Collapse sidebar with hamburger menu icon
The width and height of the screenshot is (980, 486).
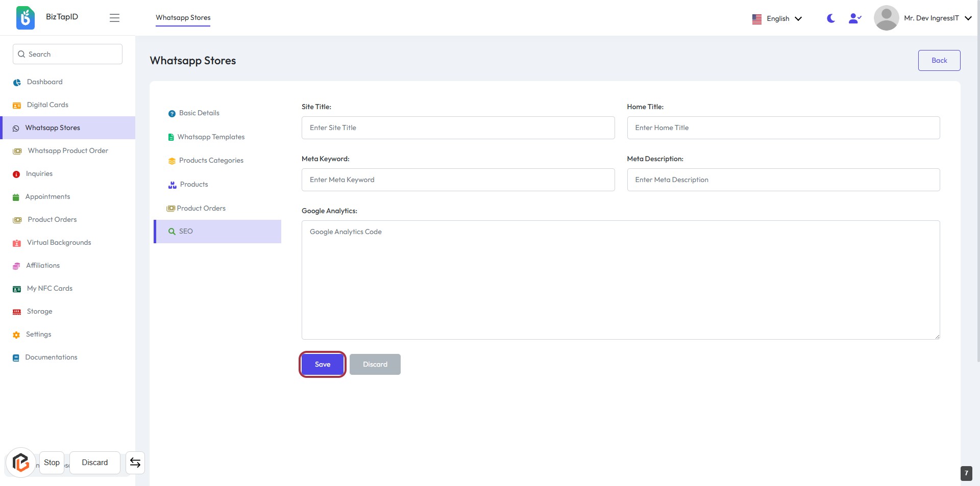(x=114, y=18)
